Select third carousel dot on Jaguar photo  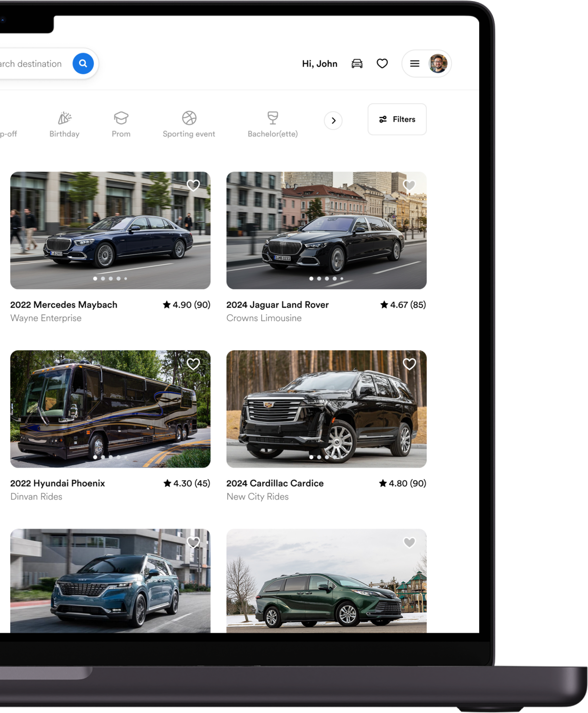coord(327,278)
